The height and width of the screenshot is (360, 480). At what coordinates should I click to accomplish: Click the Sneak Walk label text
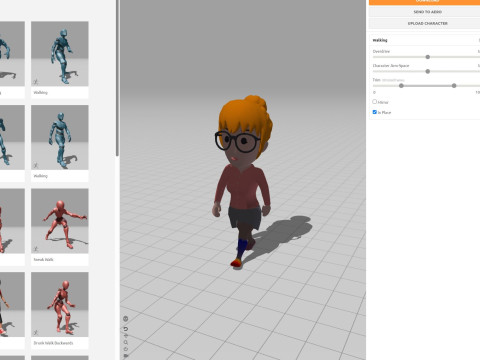click(x=43, y=259)
